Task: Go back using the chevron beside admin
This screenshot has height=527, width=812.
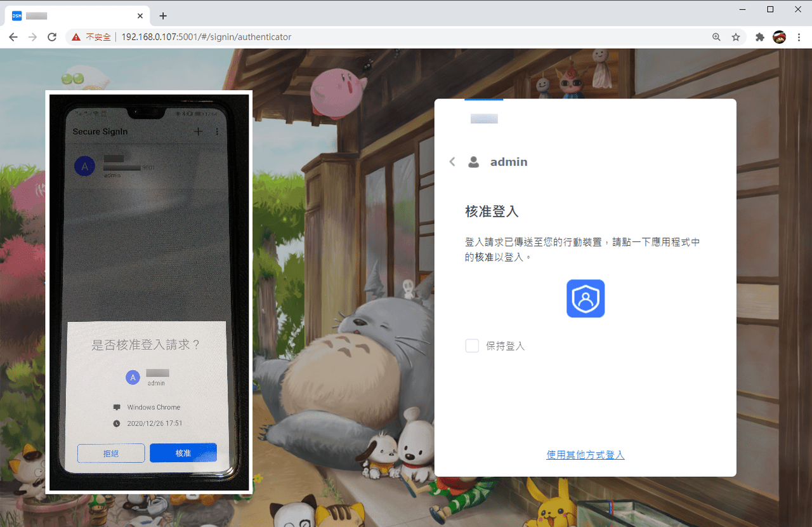Action: click(452, 162)
